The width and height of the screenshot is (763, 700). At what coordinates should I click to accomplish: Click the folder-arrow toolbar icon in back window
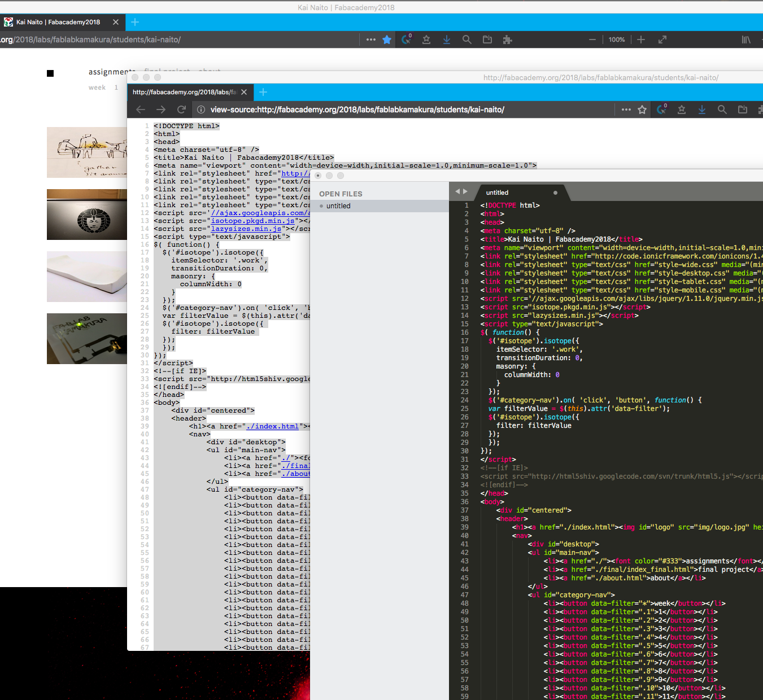(x=487, y=40)
